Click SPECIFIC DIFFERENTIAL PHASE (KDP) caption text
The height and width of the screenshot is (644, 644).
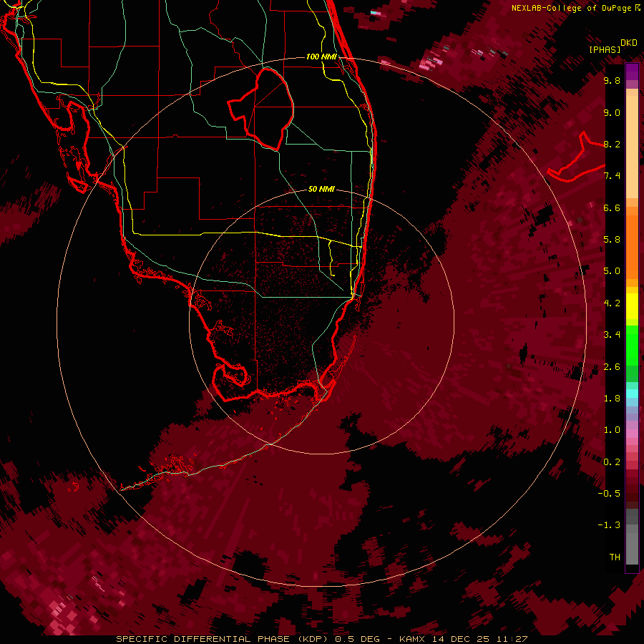222,639
